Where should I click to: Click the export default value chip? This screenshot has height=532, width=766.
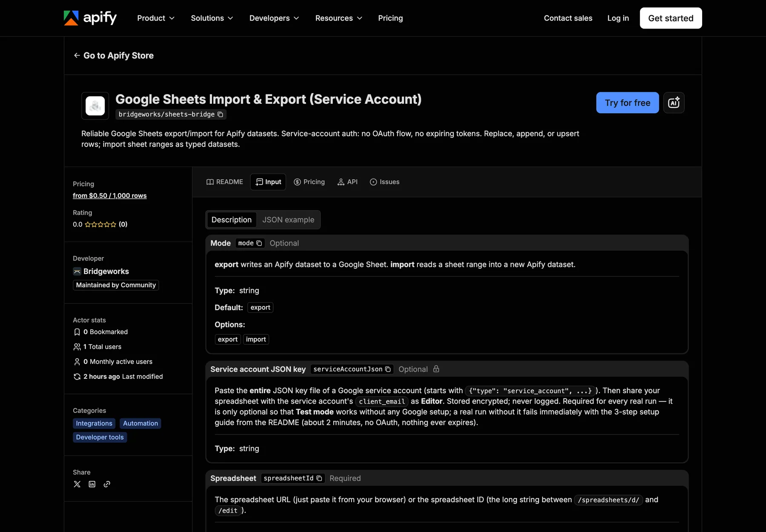pos(260,307)
